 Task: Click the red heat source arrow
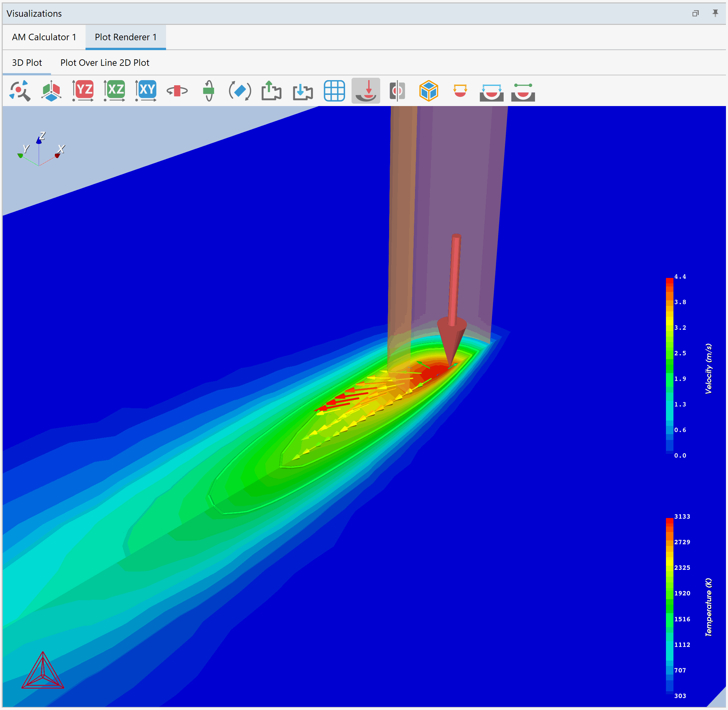[452, 300]
